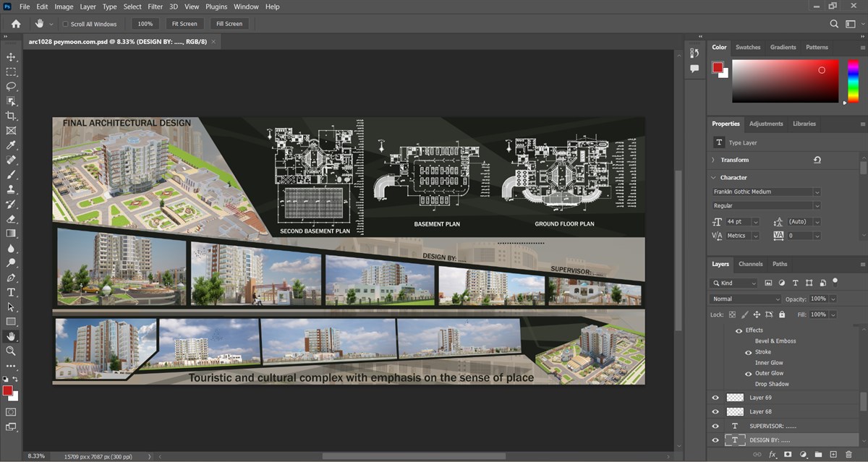868x462 pixels.
Task: Open the Normal blend mode dropdown
Action: [746, 299]
